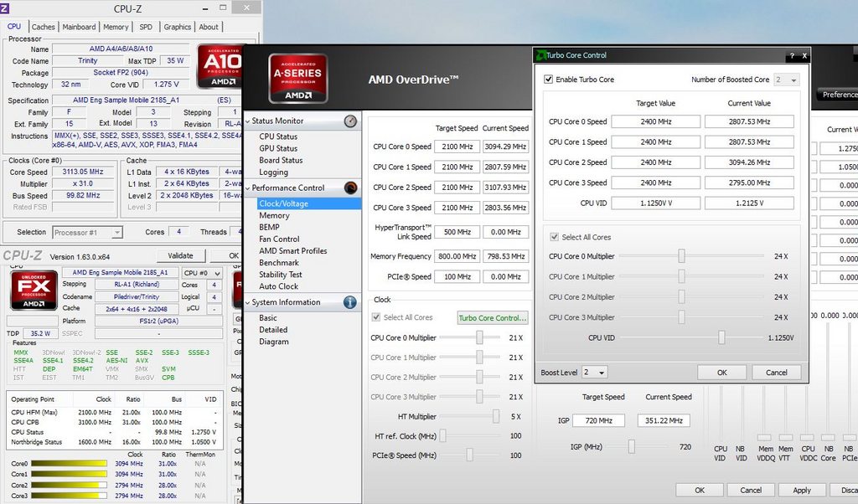Image resolution: width=858 pixels, height=504 pixels.
Task: Click the System Information blue info icon
Action: coord(350,302)
